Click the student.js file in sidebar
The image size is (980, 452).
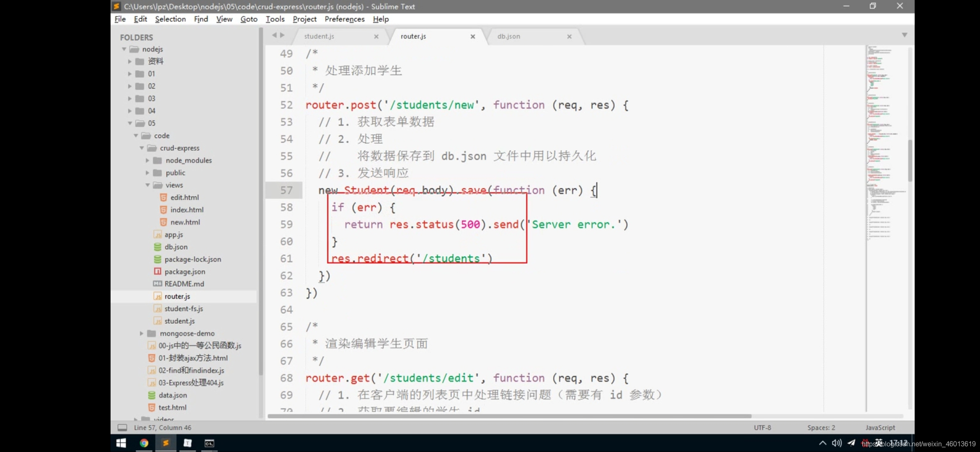pyautogui.click(x=179, y=321)
